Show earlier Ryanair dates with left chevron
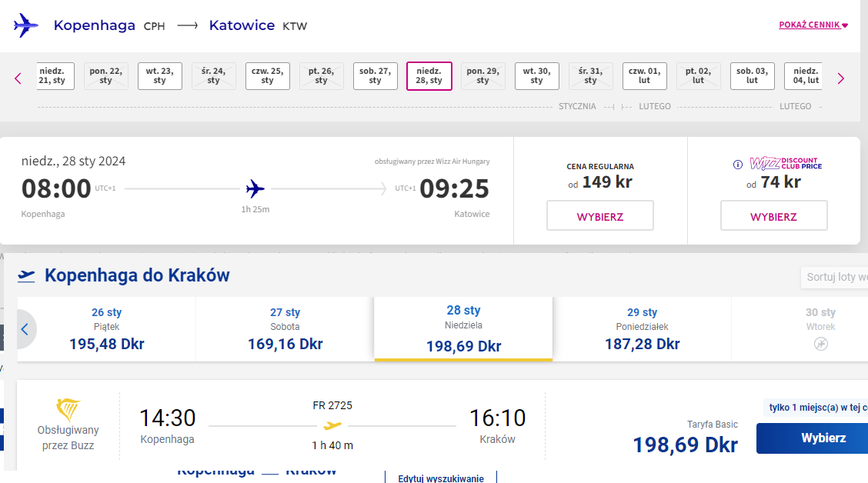The height and width of the screenshot is (483, 868). 25,329
